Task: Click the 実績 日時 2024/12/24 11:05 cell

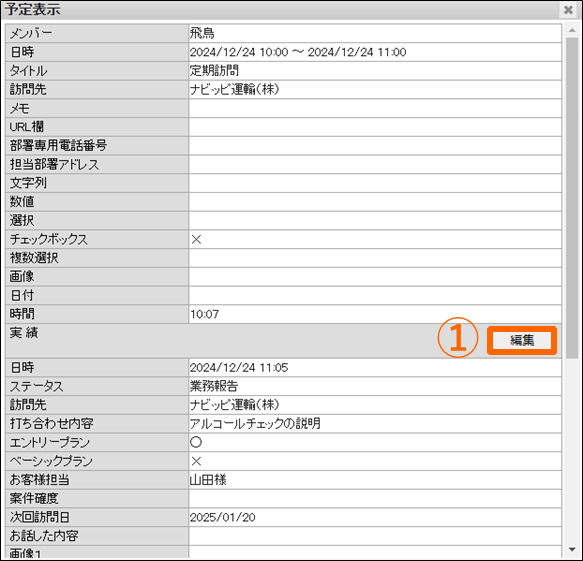Action: (375, 368)
